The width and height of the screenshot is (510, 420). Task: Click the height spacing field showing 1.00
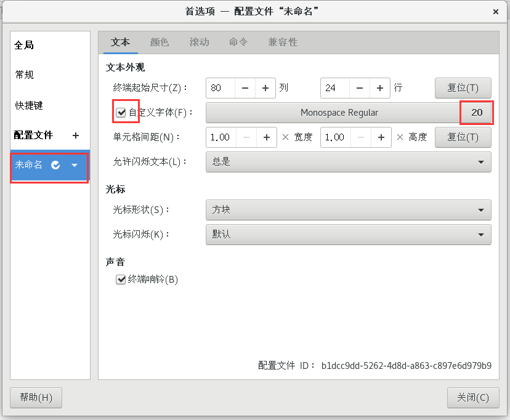(336, 137)
